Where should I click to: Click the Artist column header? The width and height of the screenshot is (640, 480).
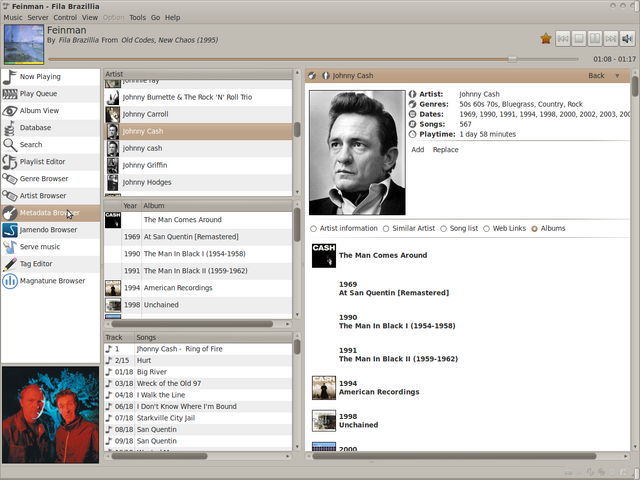(198, 74)
